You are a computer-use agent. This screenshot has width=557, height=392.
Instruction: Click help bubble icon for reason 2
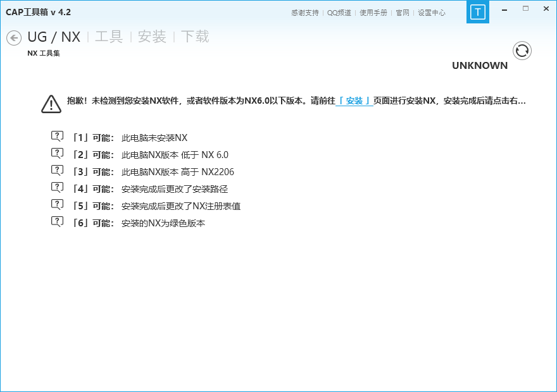(57, 153)
